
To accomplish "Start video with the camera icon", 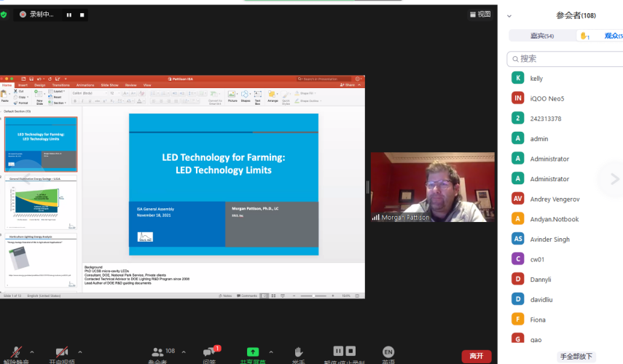I will [62, 353].
